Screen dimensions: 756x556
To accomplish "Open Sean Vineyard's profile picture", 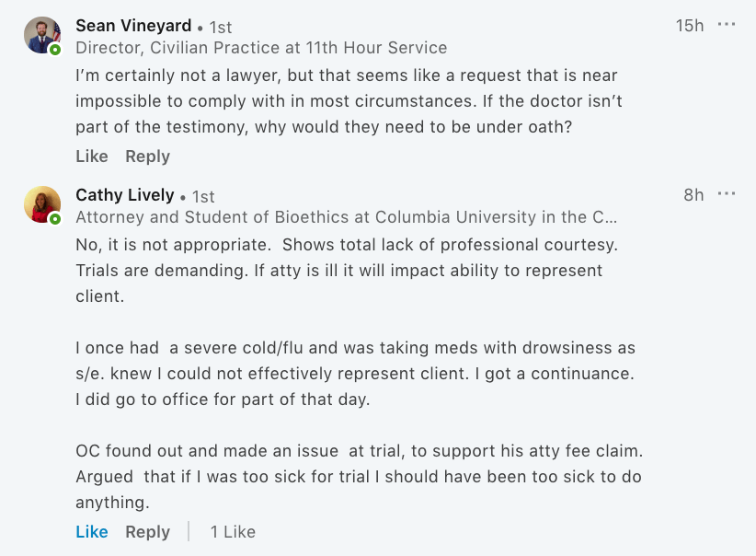I will pyautogui.click(x=42, y=35).
